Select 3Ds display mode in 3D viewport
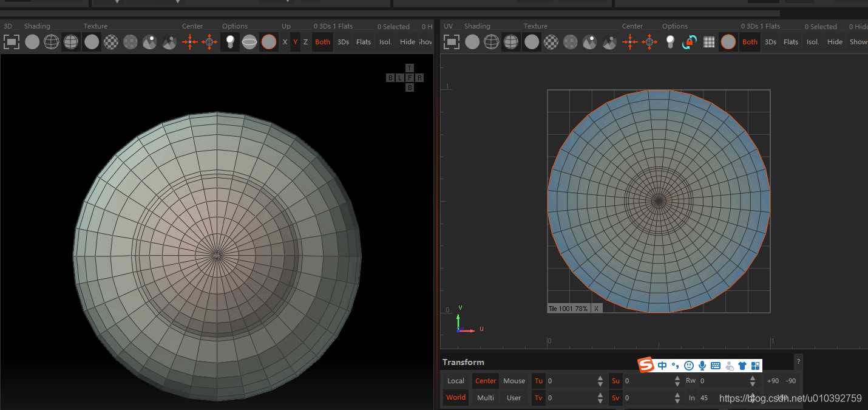Image resolution: width=868 pixels, height=410 pixels. tap(344, 42)
